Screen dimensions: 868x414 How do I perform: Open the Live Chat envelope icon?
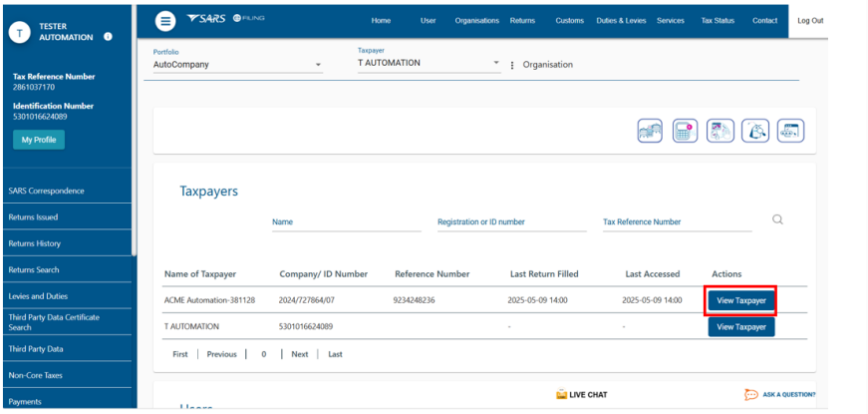[x=562, y=395]
